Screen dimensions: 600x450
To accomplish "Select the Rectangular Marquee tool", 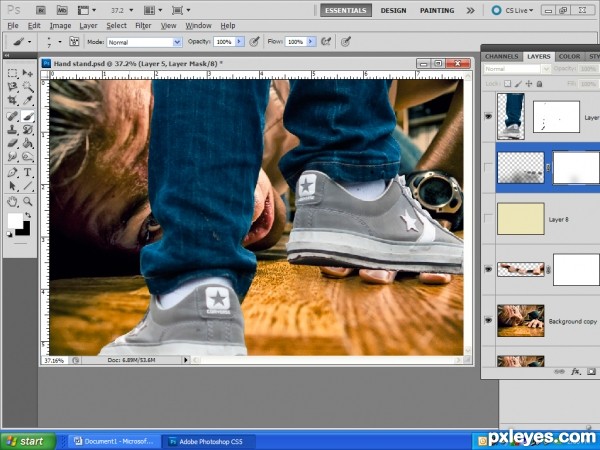I will pos(13,73).
